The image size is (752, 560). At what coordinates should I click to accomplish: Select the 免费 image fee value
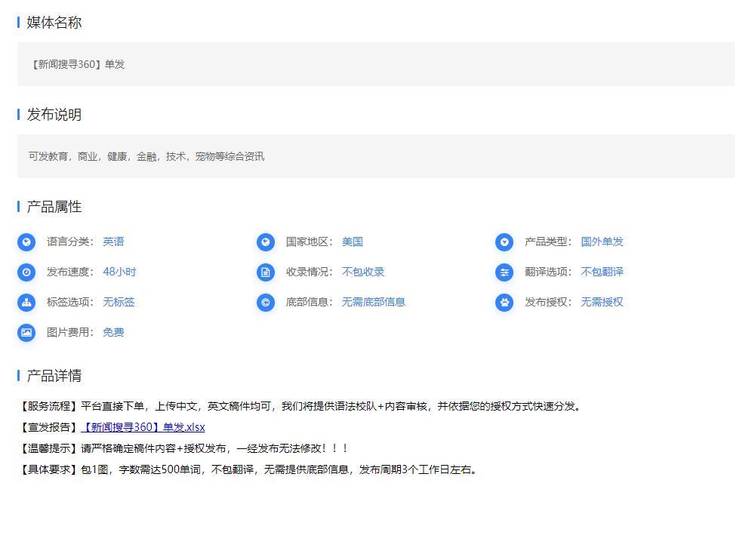pos(113,332)
